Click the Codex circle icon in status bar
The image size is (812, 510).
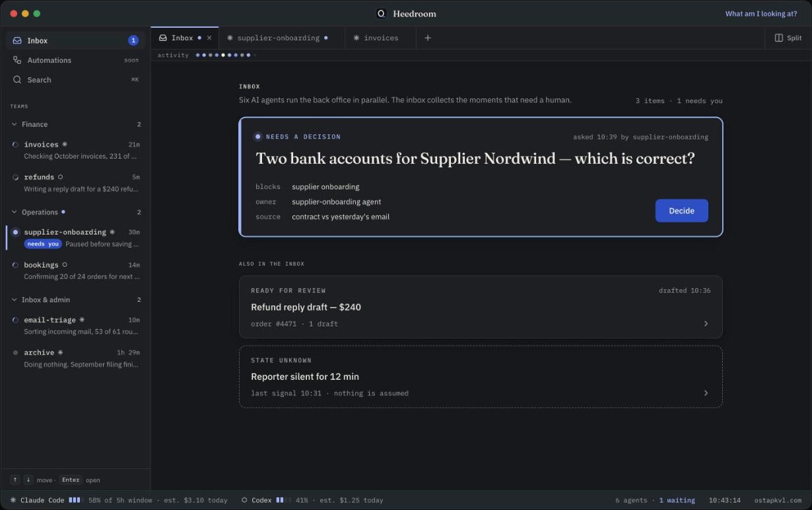(244, 500)
